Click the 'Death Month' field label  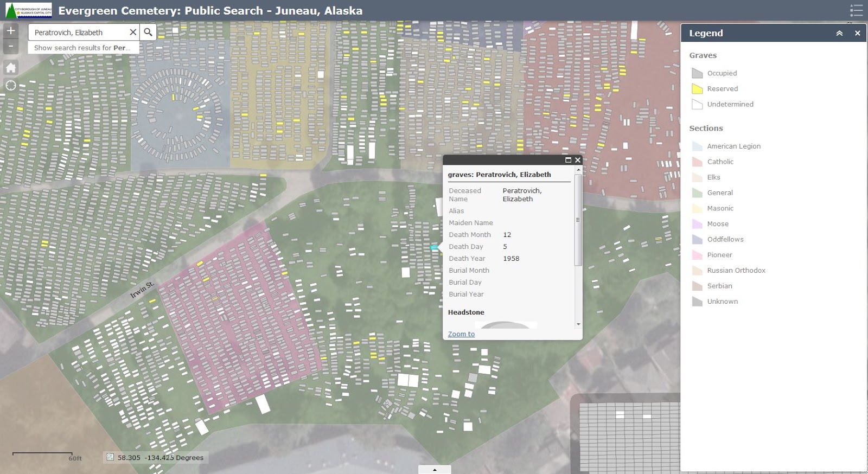(470, 235)
